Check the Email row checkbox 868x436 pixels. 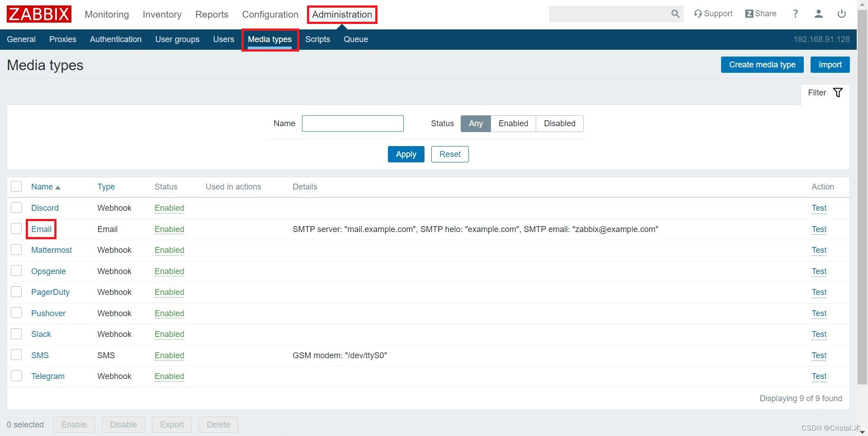[x=16, y=228]
